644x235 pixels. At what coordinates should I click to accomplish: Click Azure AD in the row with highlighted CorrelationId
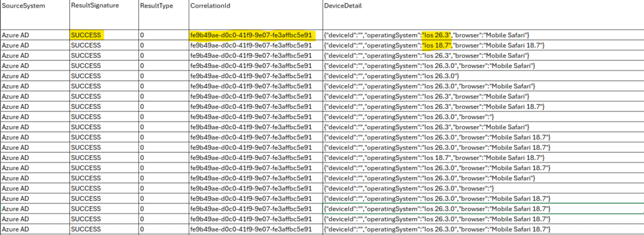tap(35, 35)
